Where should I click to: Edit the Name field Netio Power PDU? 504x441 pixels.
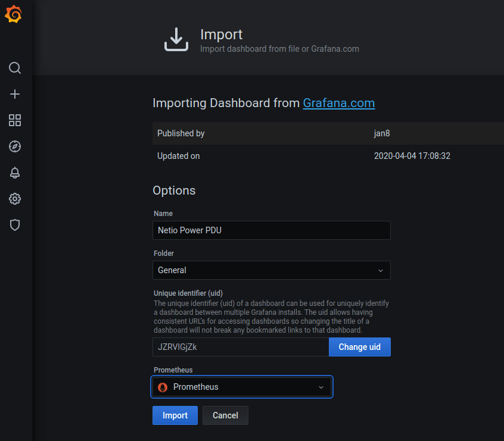coord(272,230)
